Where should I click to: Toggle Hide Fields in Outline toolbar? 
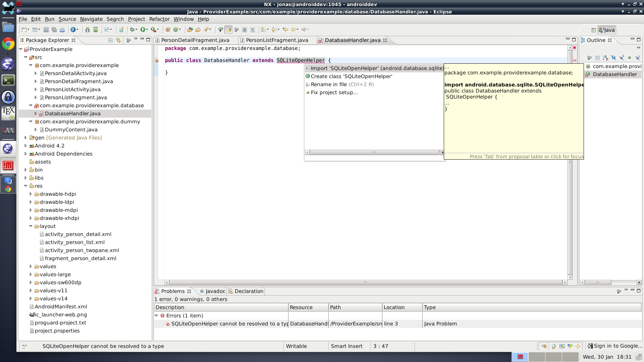pos(613,58)
